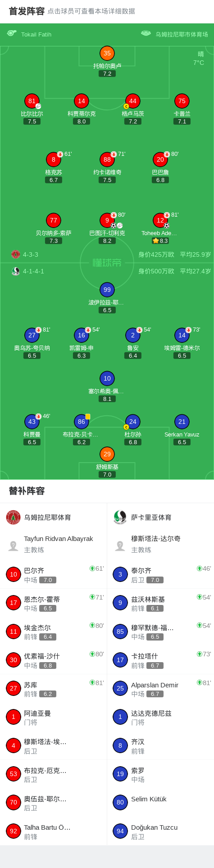Open substitute 3 泰尔齐 row

pyautogui.click(x=160, y=574)
